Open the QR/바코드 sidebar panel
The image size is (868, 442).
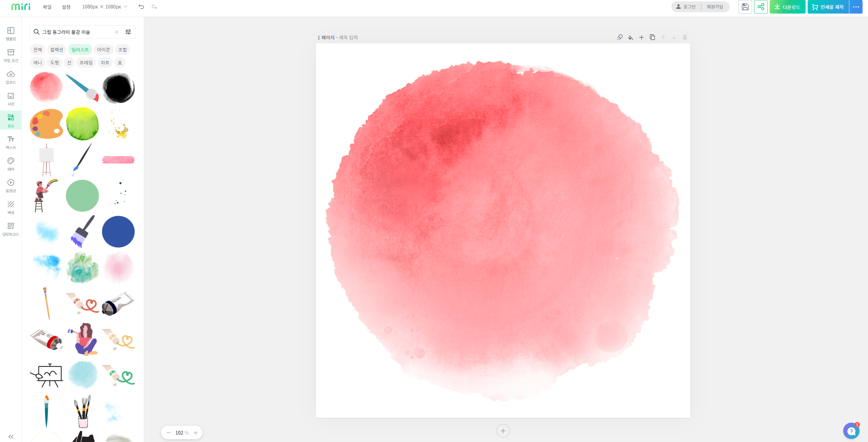click(11, 229)
